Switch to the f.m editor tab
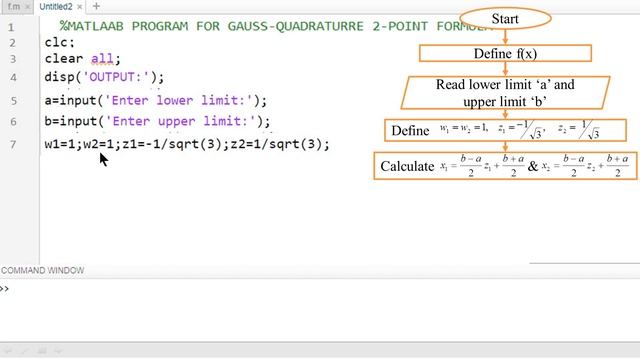This screenshot has width=640, height=360. click(14, 7)
